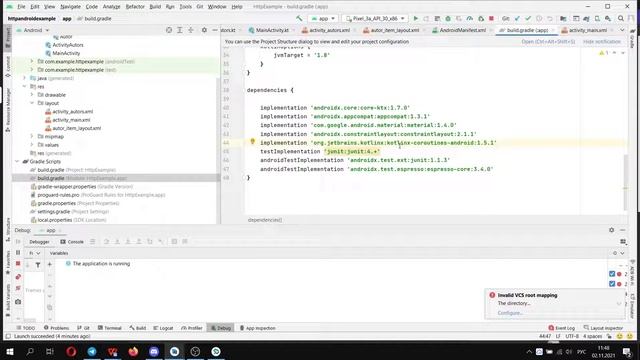This screenshot has width=640, height=360.
Task: Hide the Project panel with the minus icon
Action: pyautogui.click(x=215, y=30)
